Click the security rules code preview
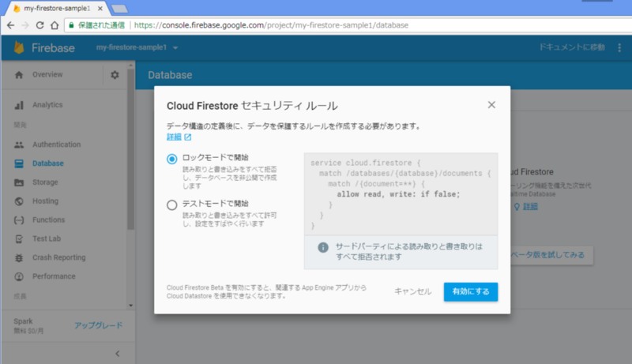 click(x=401, y=194)
